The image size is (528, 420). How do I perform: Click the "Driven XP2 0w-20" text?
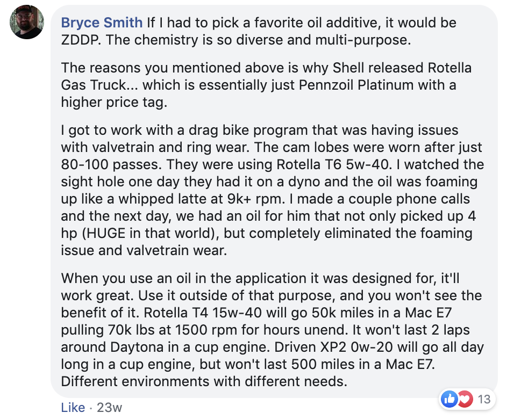(333, 347)
